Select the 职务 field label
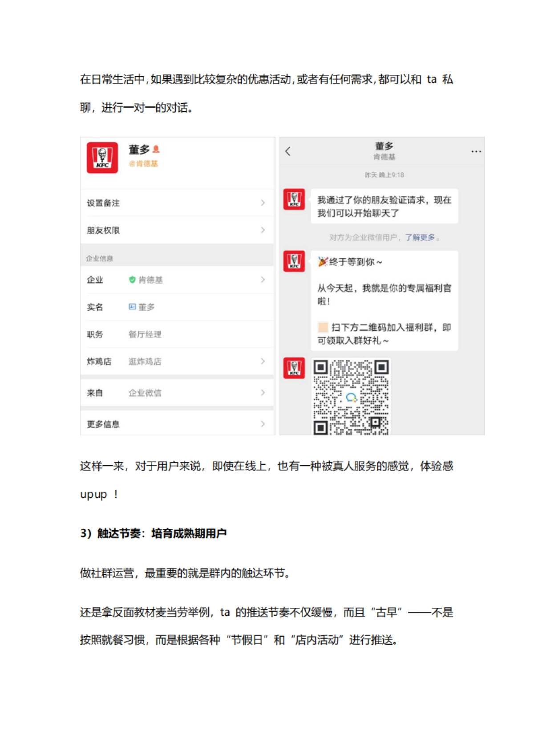Viewport: 534px width, 756px height. (95, 334)
